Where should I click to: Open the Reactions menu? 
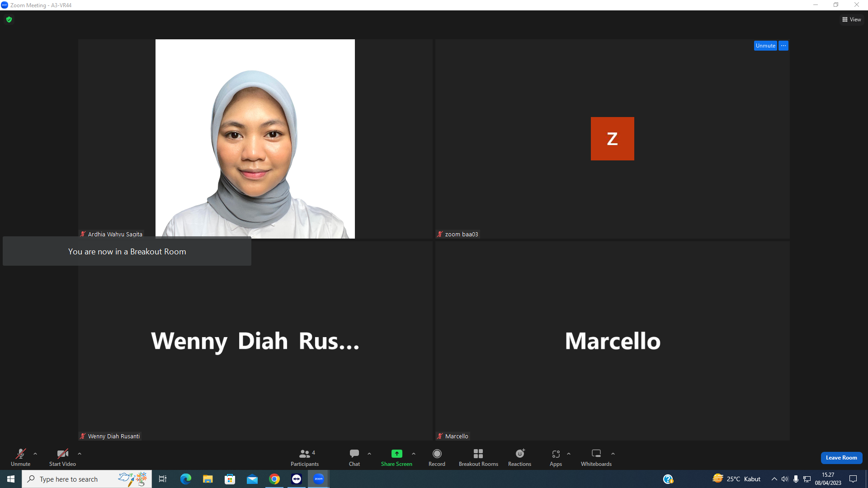(519, 457)
